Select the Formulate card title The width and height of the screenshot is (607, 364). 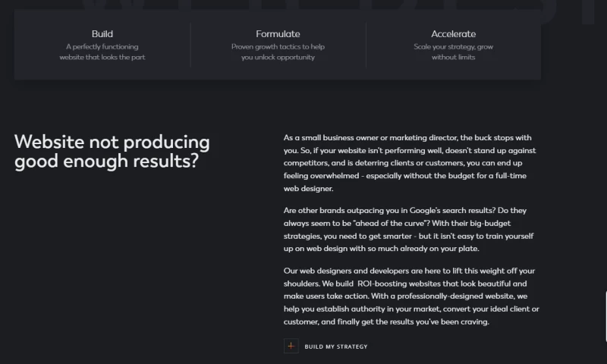278,34
